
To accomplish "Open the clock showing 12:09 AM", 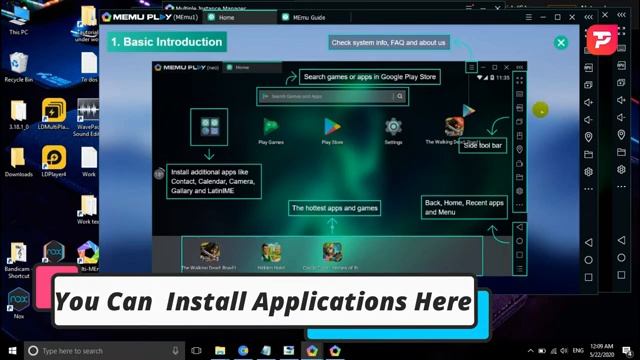I will click(x=602, y=351).
